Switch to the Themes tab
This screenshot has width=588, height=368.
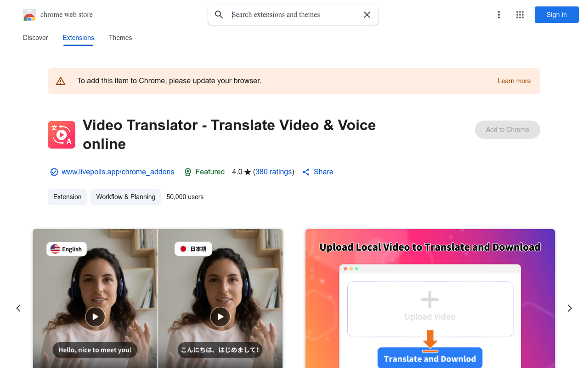pos(120,38)
